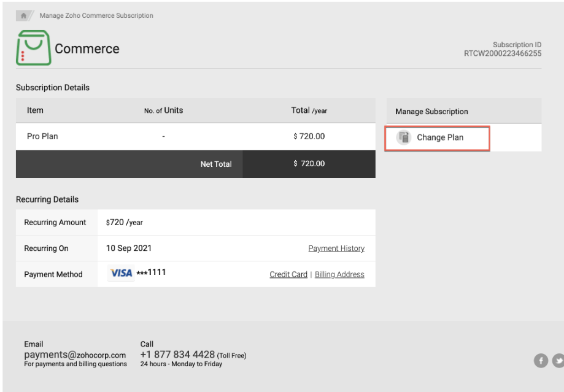Click the home icon in breadcrumb
This screenshot has height=392, width=564.
click(x=23, y=15)
